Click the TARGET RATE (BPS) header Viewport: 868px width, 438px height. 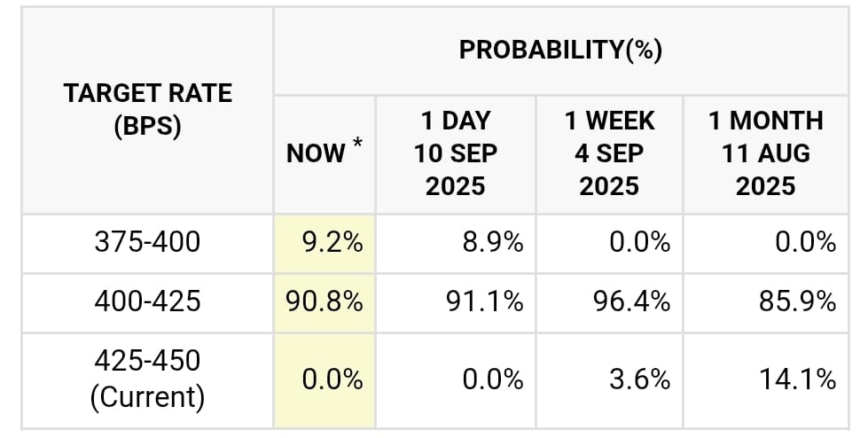click(147, 110)
